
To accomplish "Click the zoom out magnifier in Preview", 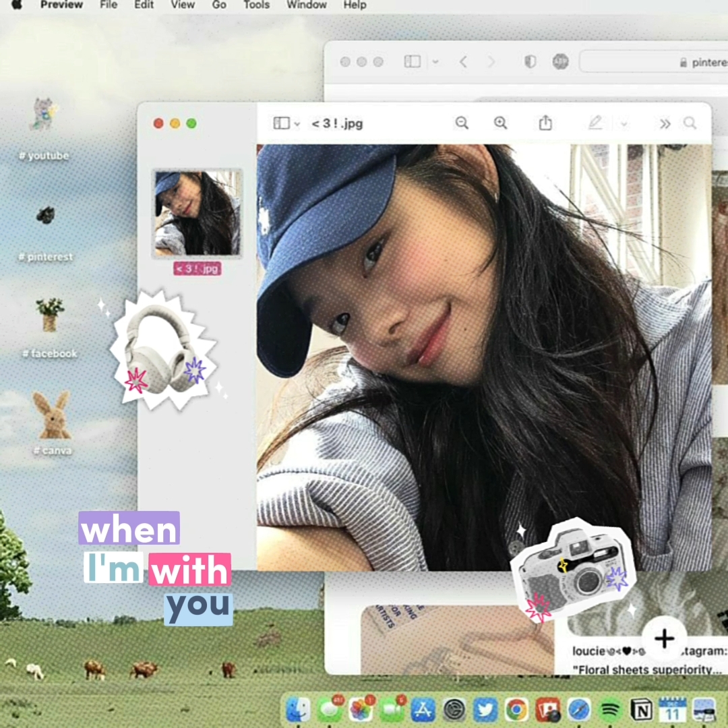I will (x=462, y=123).
